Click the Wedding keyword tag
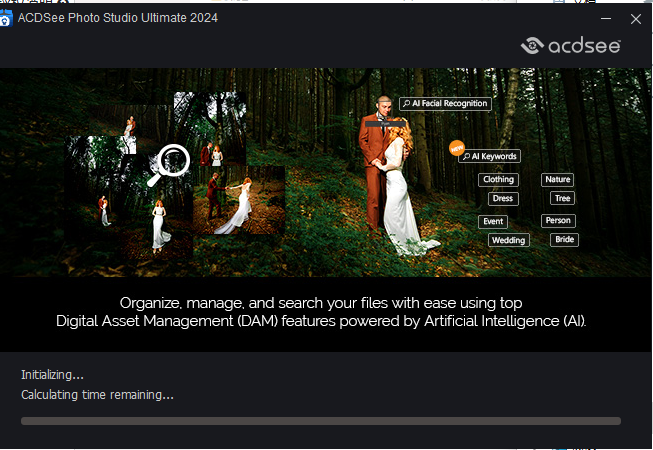653x450 pixels. click(508, 240)
